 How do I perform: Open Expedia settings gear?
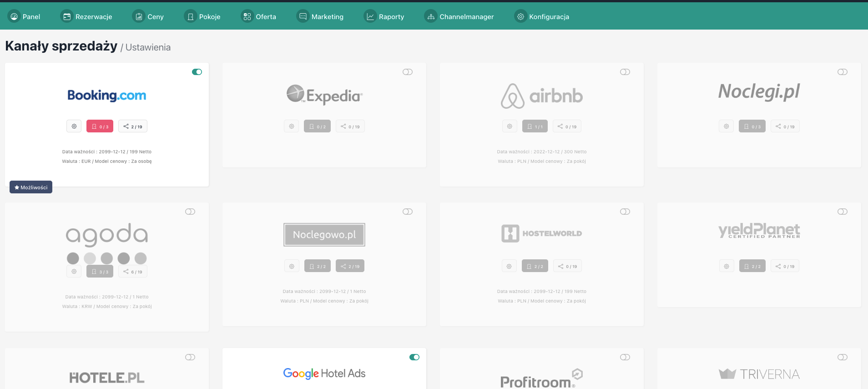coord(292,126)
